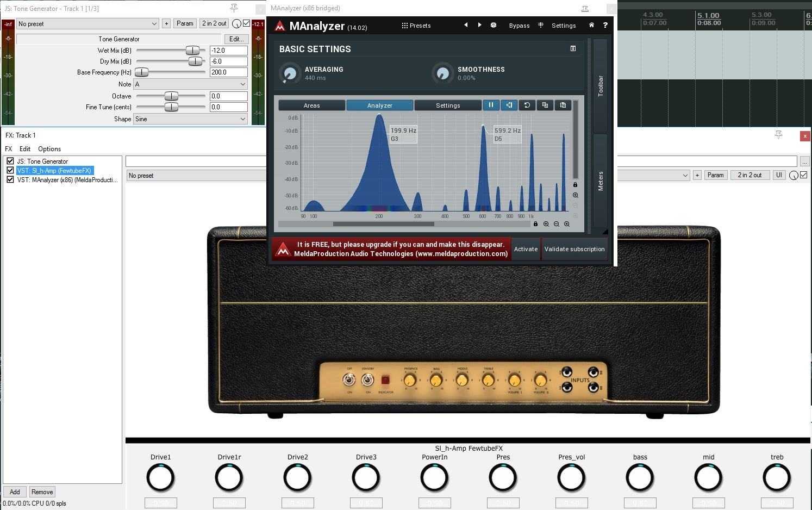The height and width of the screenshot is (510, 812).
Task: Click the analyzer horizontal scrollbar
Action: click(x=384, y=224)
